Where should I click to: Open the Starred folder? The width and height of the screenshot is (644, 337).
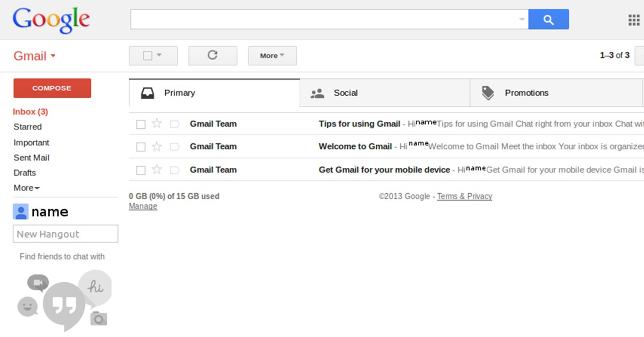coord(27,127)
